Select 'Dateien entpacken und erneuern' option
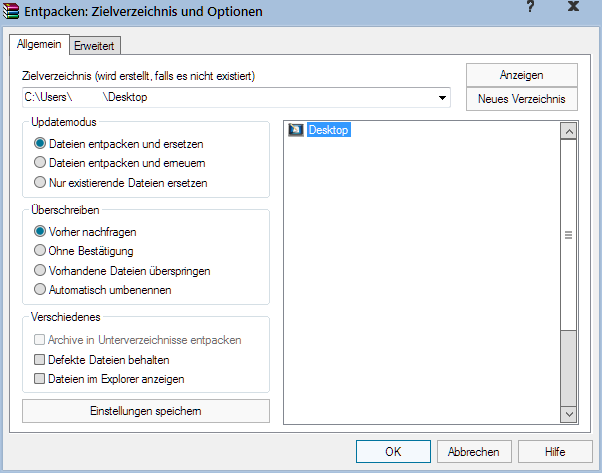Viewport: 602px width, 473px height. pyautogui.click(x=40, y=162)
